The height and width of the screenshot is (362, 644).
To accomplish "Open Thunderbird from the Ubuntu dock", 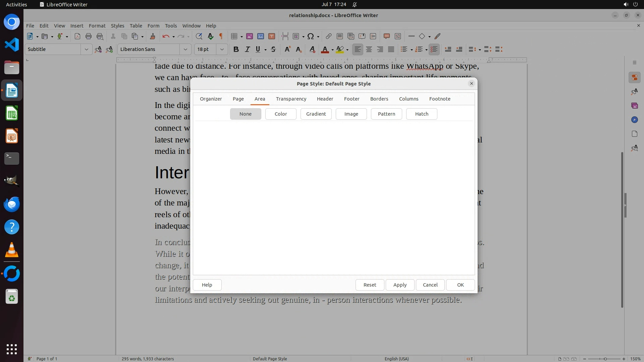I will 12,204.
